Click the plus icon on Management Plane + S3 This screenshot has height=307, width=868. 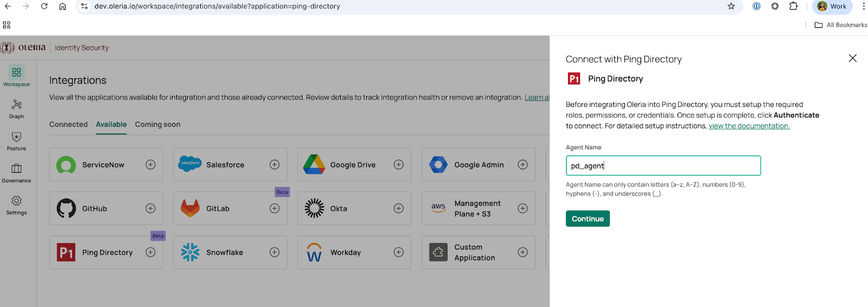[523, 209]
